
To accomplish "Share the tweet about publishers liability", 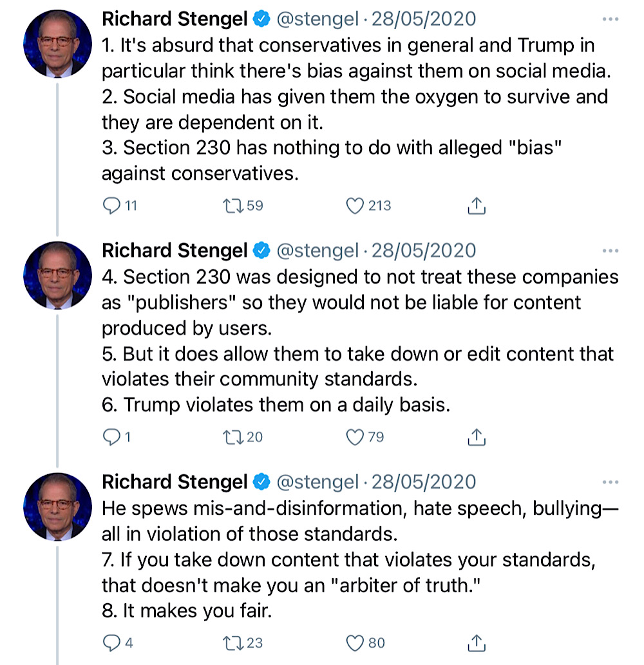I will pos(477,438).
